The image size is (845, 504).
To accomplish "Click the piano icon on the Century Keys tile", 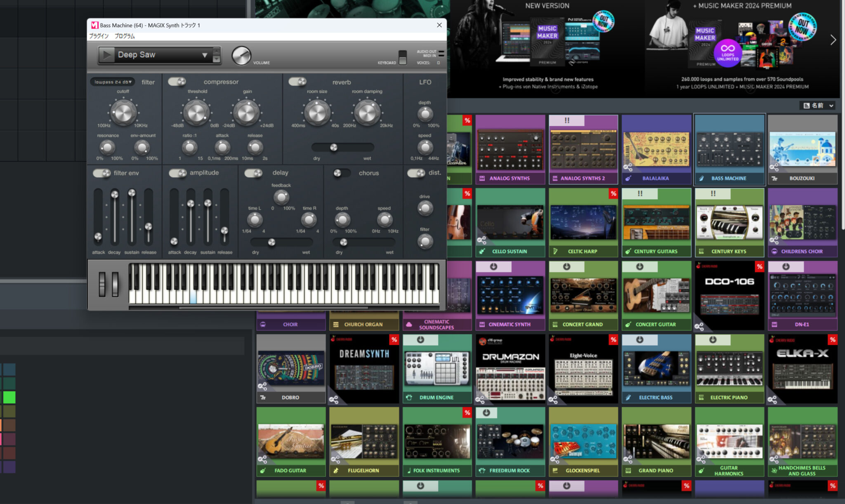I will tap(702, 251).
